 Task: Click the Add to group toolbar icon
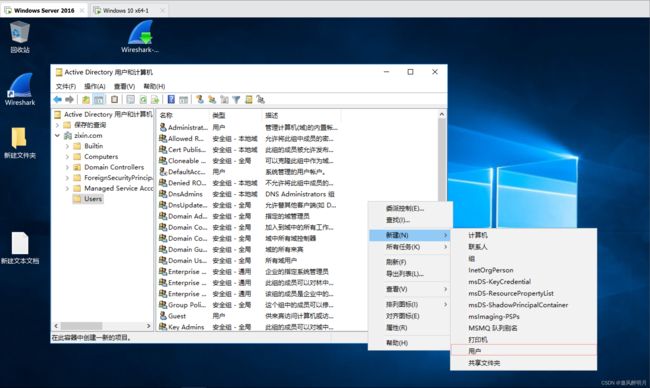point(260,99)
